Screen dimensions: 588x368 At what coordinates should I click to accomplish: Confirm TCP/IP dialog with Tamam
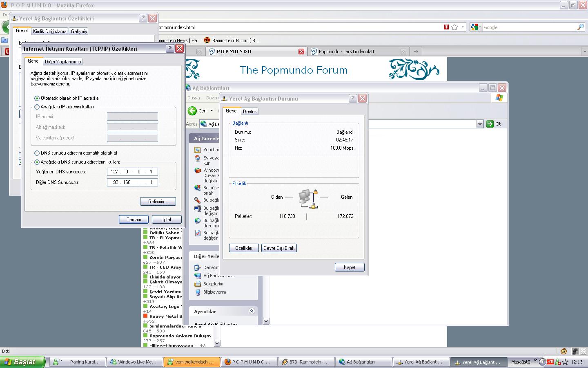134,220
